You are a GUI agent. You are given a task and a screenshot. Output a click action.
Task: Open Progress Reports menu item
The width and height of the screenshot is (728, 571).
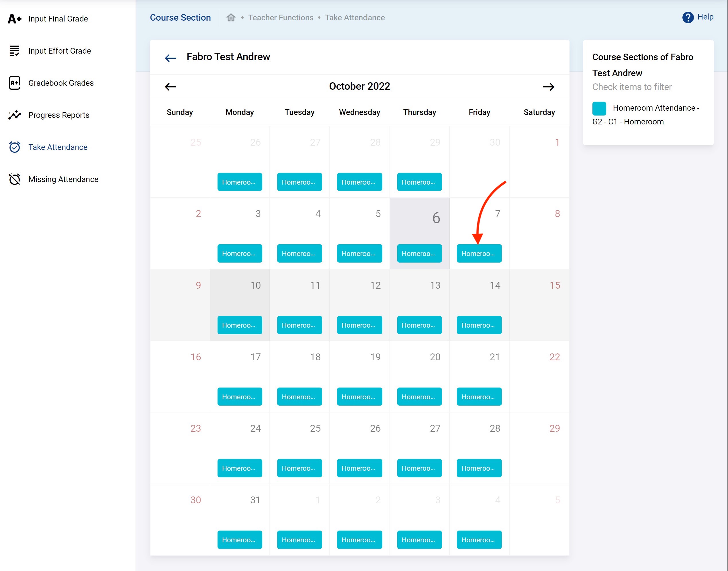pos(59,115)
